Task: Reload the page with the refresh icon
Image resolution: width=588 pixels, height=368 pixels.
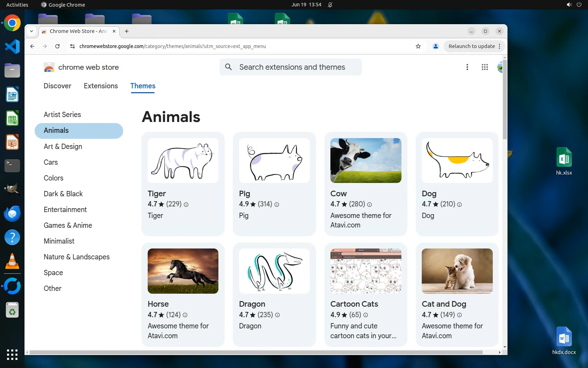Action: click(x=57, y=46)
